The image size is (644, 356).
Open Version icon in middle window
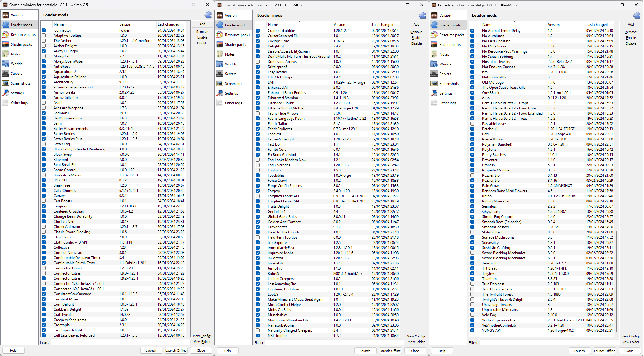click(220, 16)
